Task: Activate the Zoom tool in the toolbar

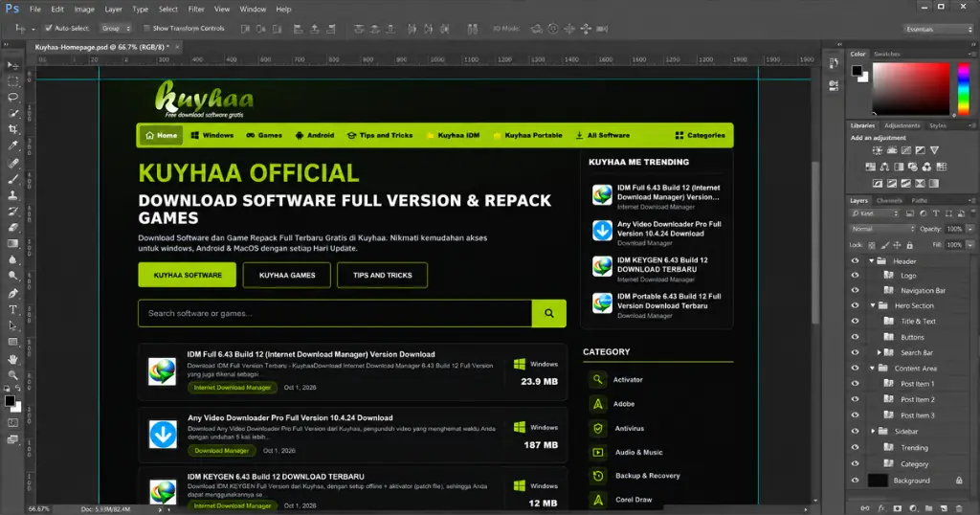Action: pyautogui.click(x=12, y=375)
